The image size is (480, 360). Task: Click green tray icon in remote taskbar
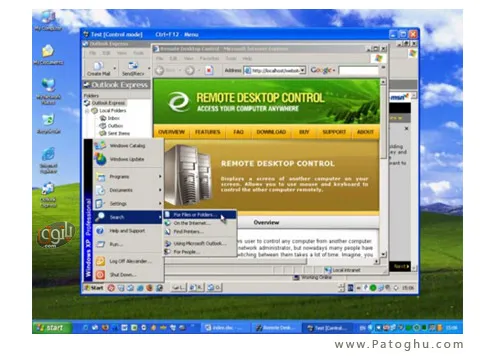(x=373, y=288)
